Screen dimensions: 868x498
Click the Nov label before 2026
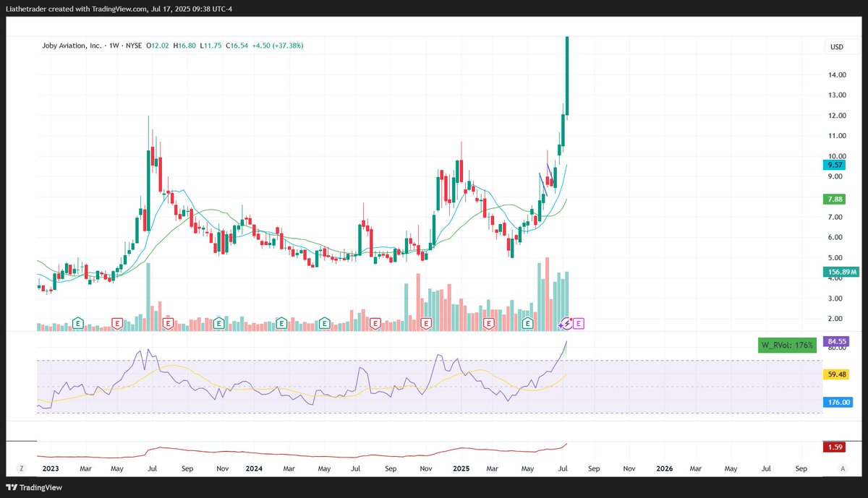(629, 468)
